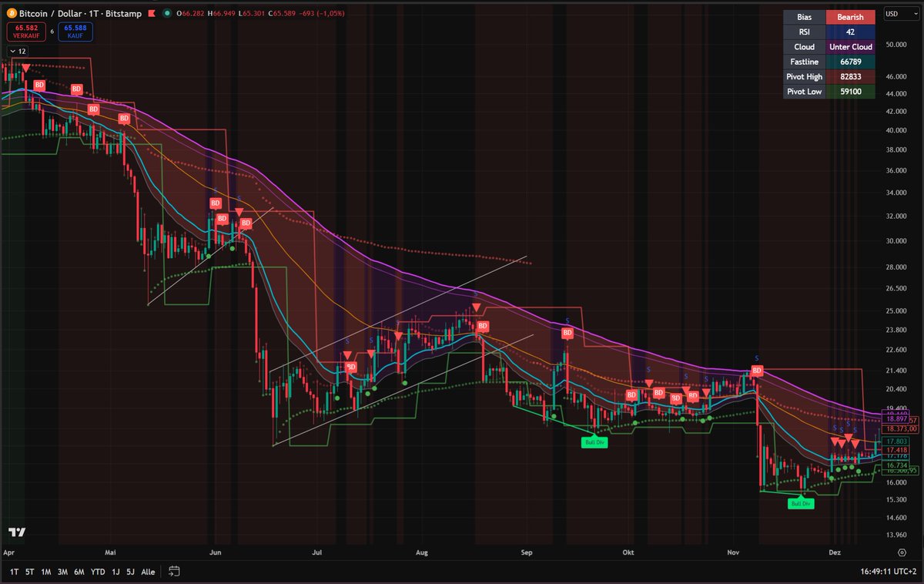Expand the collapsed indicators legend '12'

(18, 51)
